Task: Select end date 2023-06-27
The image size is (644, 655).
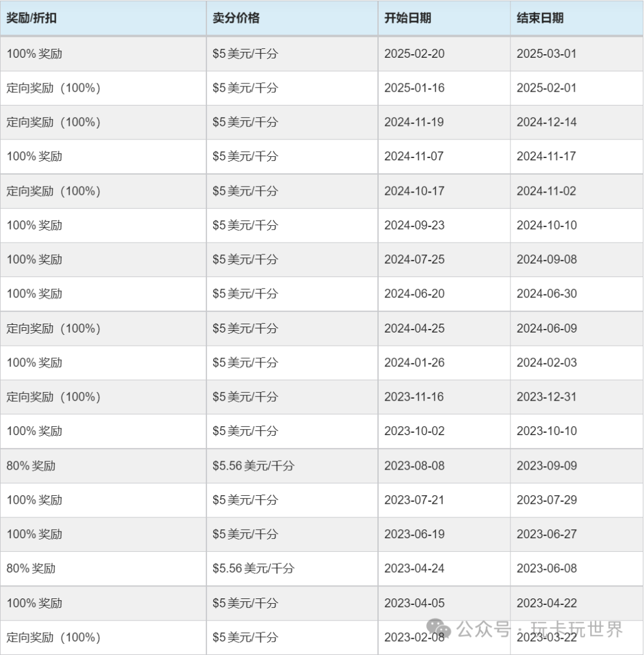Action: tap(547, 535)
